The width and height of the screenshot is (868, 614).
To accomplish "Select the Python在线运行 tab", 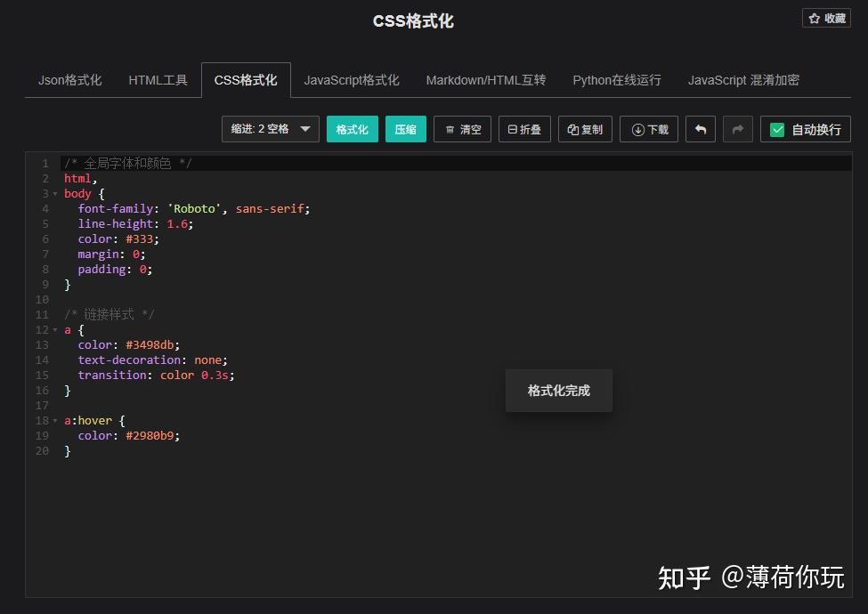I will (x=616, y=80).
